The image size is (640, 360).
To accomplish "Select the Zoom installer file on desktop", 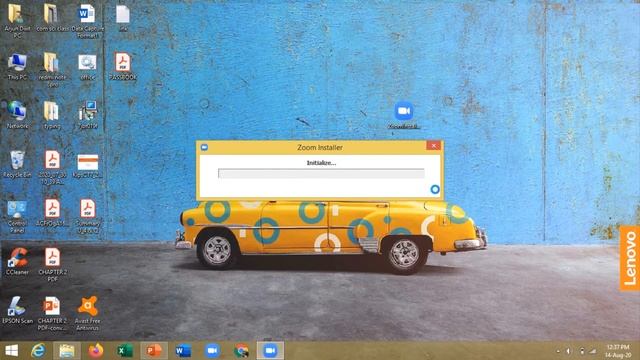I will click(x=404, y=115).
